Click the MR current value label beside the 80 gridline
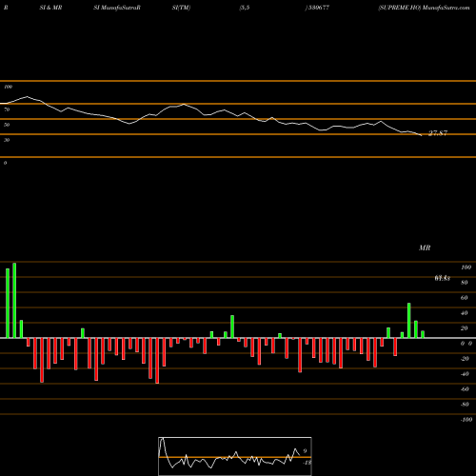Viewport: 476px width, 476px height. coord(443,278)
